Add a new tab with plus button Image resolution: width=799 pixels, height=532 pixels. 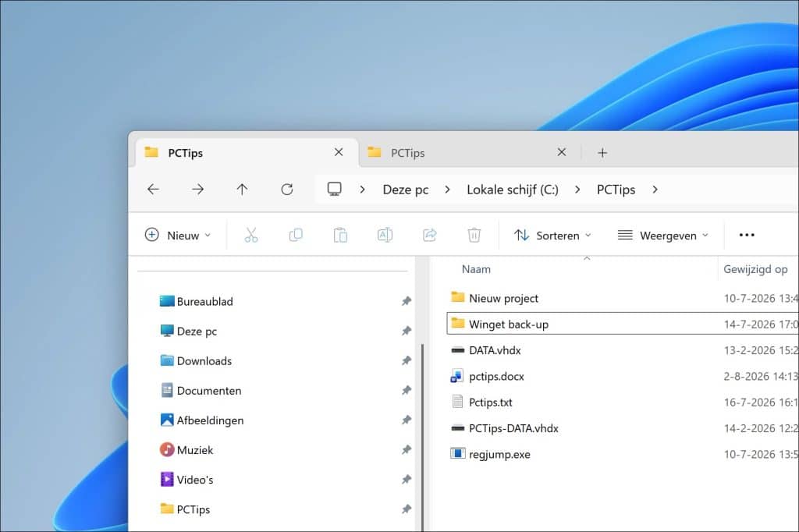[602, 153]
